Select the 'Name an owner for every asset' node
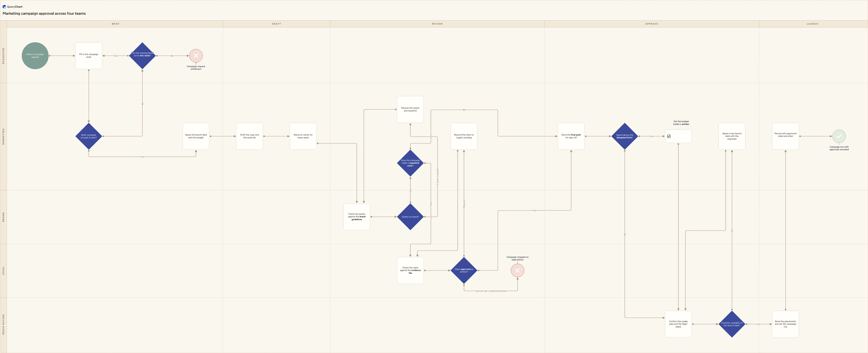 [x=303, y=136]
